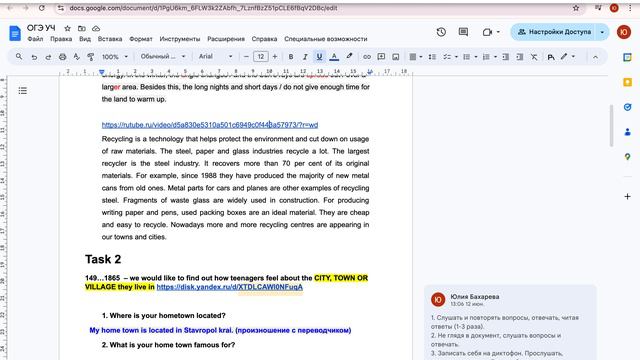
Task: Open line and paragraph spacing
Action: coord(432,57)
